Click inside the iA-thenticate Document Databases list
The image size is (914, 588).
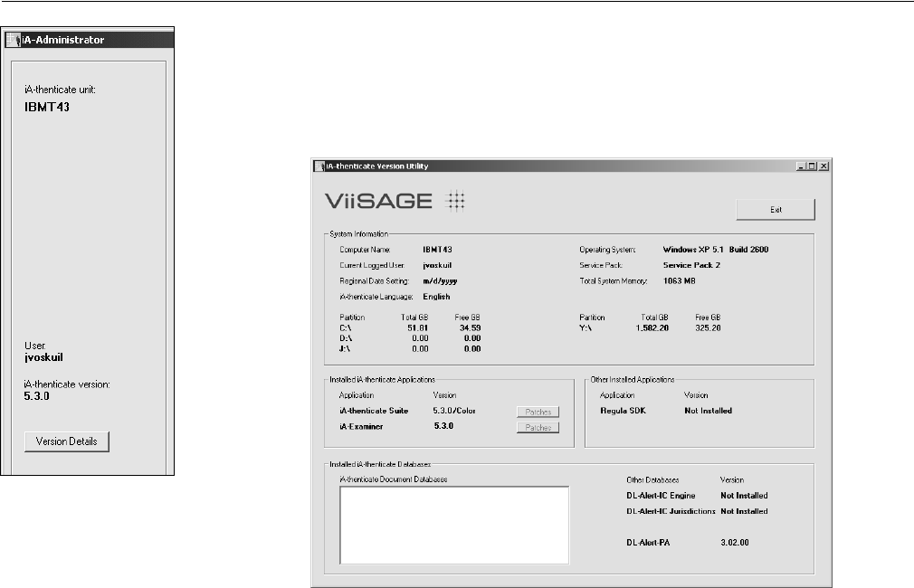[x=454, y=525]
